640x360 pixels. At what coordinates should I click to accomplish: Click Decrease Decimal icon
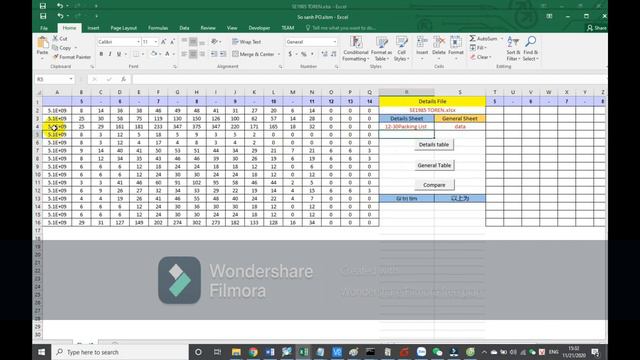click(x=333, y=54)
